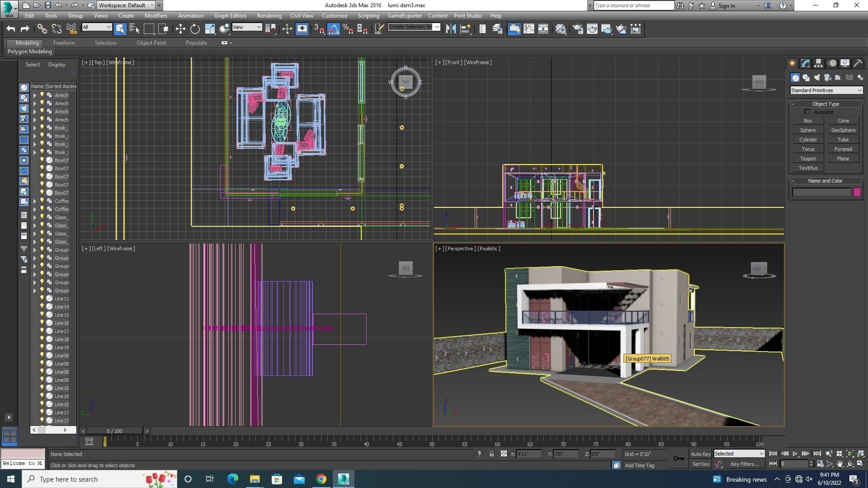
Task: Toggle the Angle Snap icon
Action: pos(333,29)
